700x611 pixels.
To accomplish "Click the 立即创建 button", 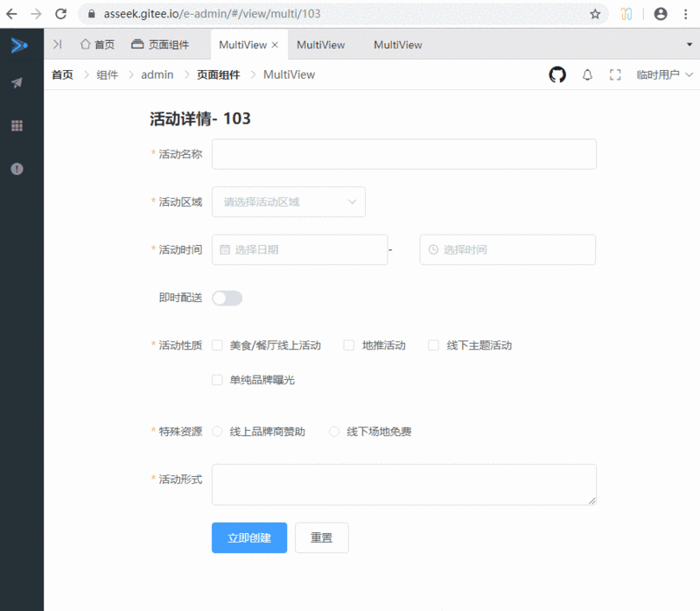I will click(249, 537).
